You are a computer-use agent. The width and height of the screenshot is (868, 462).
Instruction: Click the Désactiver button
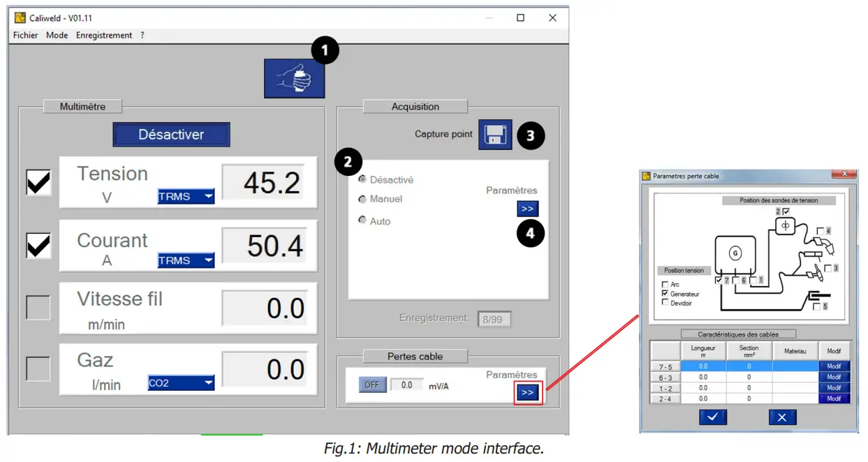(x=171, y=134)
